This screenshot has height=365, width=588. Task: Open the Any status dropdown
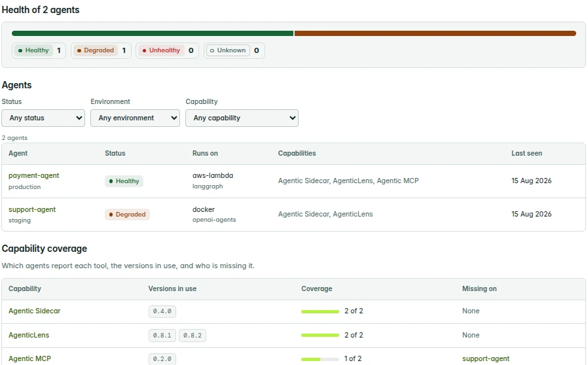click(x=43, y=118)
